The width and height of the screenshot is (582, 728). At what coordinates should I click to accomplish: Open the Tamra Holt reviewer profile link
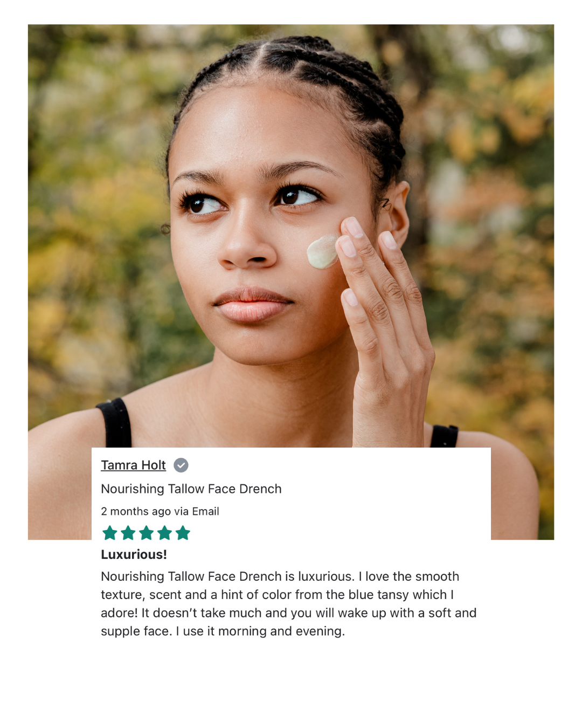(133, 465)
